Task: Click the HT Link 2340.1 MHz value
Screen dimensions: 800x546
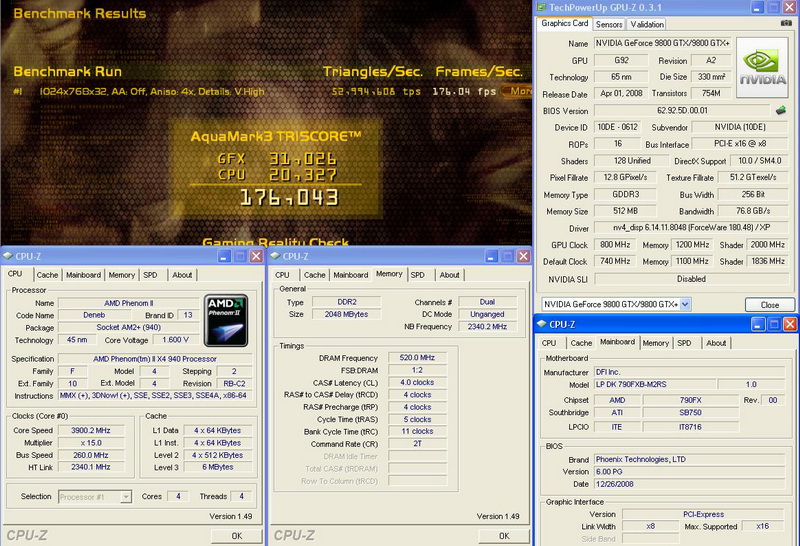Action: click(90, 467)
